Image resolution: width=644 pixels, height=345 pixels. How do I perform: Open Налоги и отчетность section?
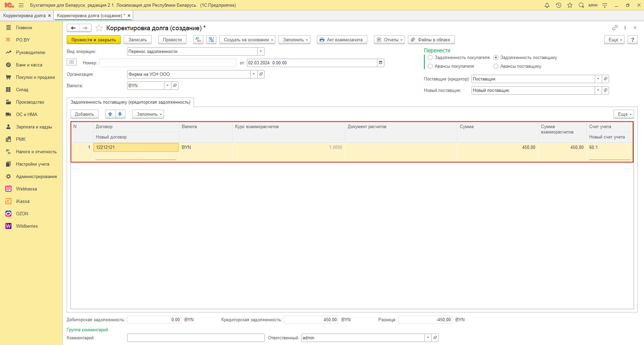pos(36,152)
